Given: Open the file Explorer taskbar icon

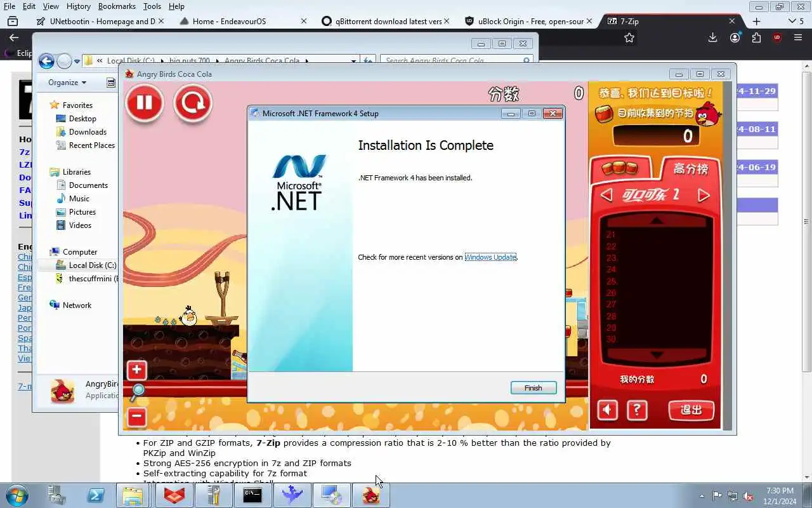Looking at the screenshot, I should (133, 495).
